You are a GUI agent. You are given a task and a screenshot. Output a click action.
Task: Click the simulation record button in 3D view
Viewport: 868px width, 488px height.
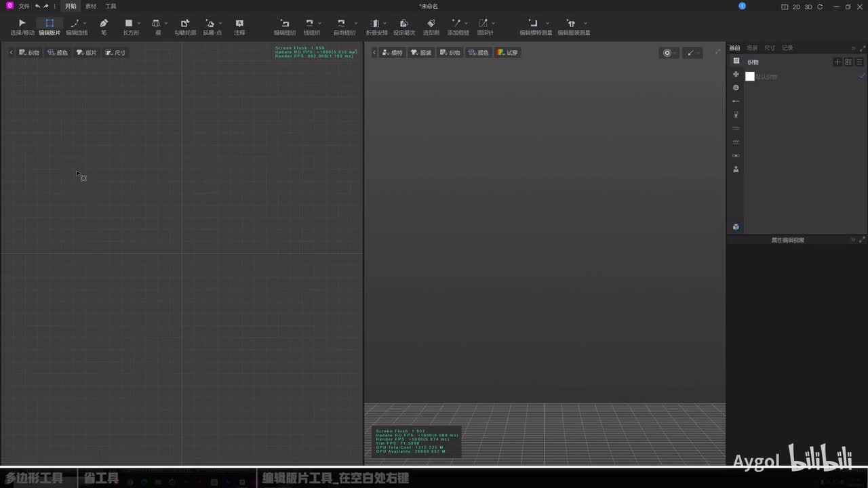[x=667, y=53]
